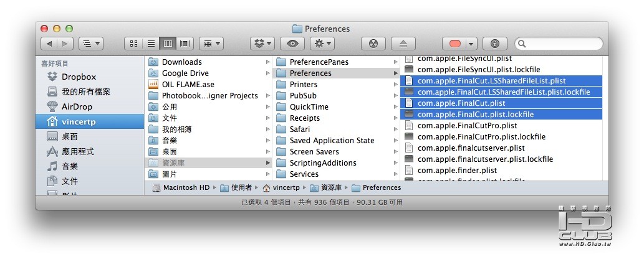Open the Receipts folder
The height and width of the screenshot is (259, 644).
click(337, 118)
